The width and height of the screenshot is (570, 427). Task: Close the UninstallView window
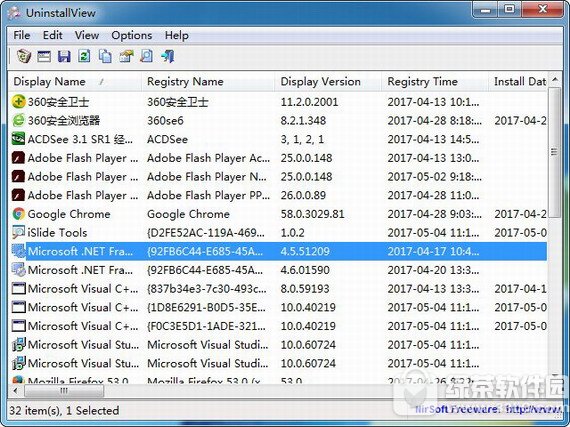pyautogui.click(x=543, y=9)
